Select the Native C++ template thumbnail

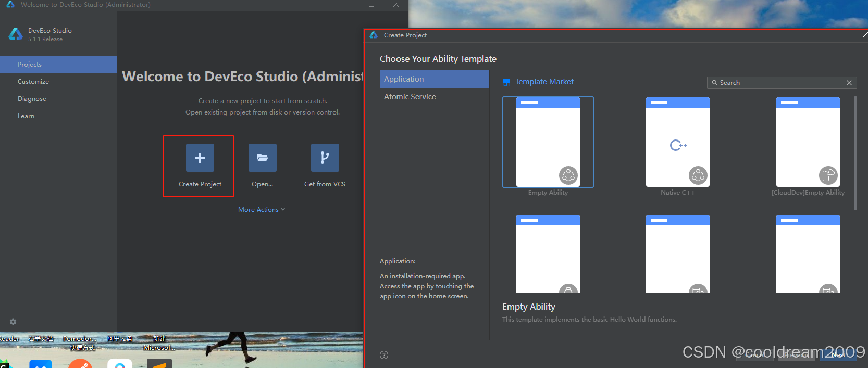click(x=678, y=142)
